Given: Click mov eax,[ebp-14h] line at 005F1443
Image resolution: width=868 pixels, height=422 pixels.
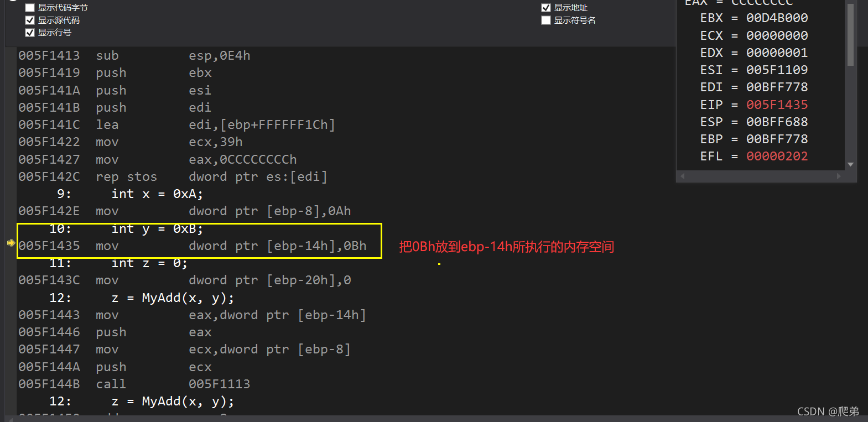Looking at the screenshot, I should click(x=193, y=315).
